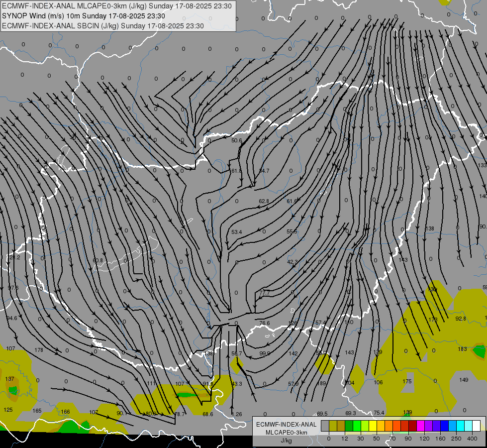Click the J/kg unit label in legend
Screen dimensions: 487x448
[x=287, y=441]
